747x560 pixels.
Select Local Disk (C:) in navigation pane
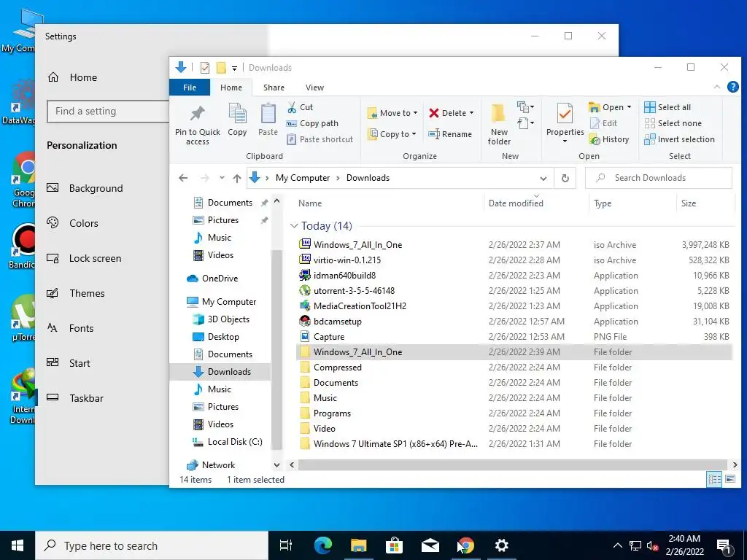[x=228, y=442]
